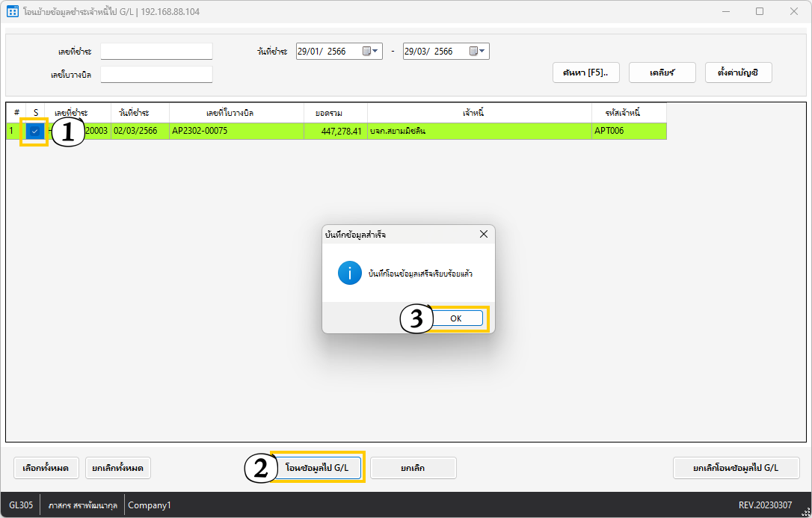Click the เลขใบวางบิล input field
Image resolution: width=812 pixels, height=518 pixels.
156,75
